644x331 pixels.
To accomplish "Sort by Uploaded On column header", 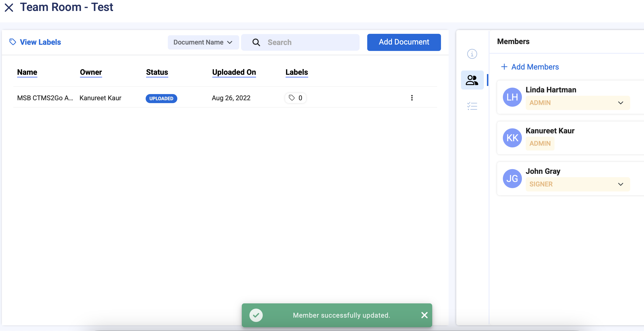I will [x=234, y=72].
